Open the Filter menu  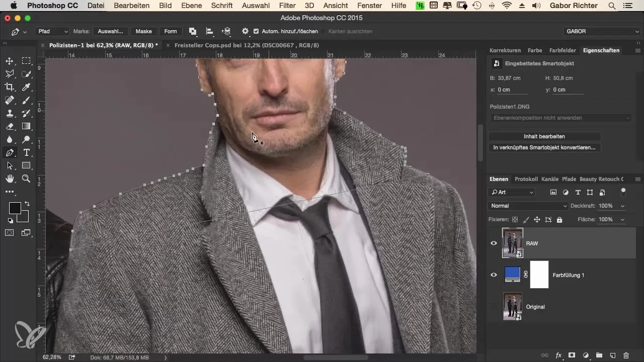pos(287,6)
